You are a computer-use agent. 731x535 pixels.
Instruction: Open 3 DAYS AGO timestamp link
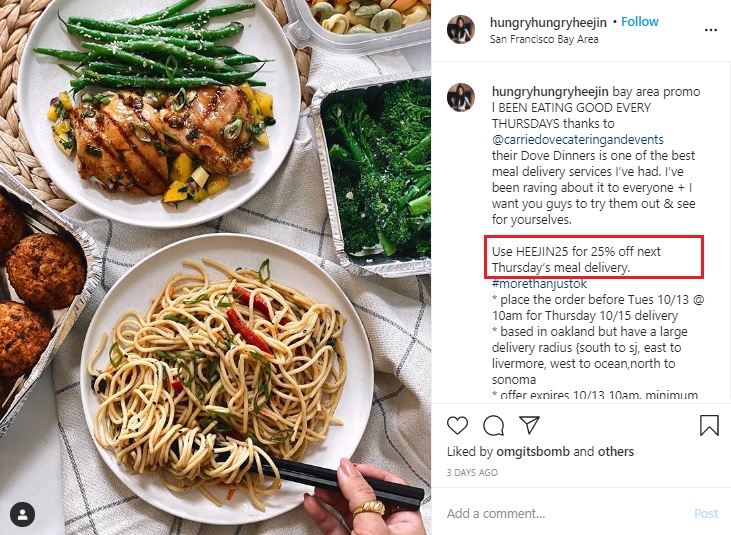tap(472, 473)
